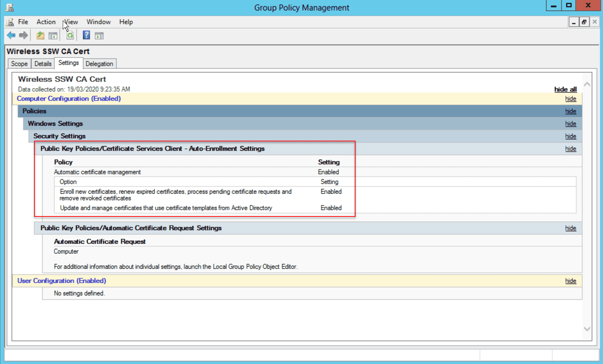Viewport: 603px width, 364px height.
Task: Collapse Computer Configuration section via hide
Action: coord(570,99)
